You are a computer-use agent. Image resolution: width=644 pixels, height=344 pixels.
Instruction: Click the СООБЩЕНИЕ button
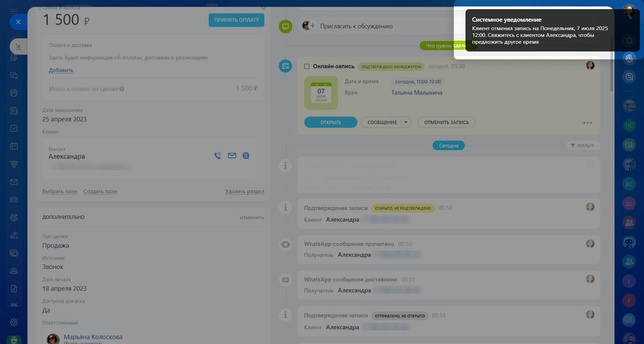[x=382, y=122]
